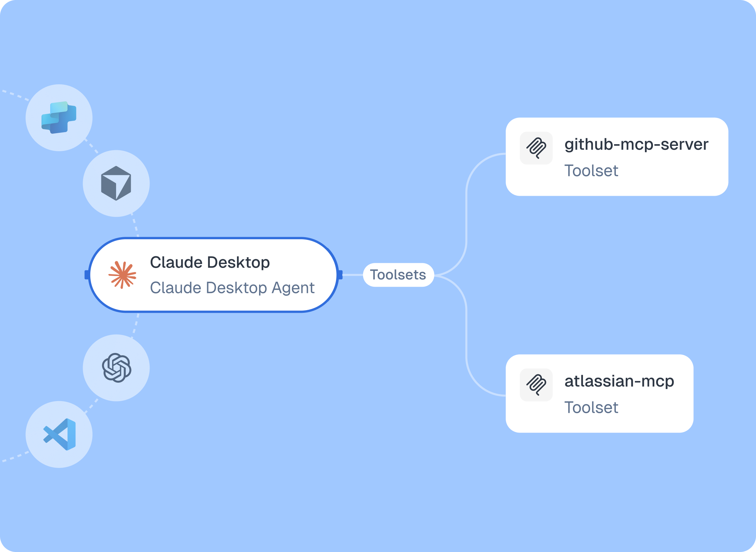This screenshot has width=756, height=552.
Task: Select the gray cube agent icon
Action: [116, 183]
